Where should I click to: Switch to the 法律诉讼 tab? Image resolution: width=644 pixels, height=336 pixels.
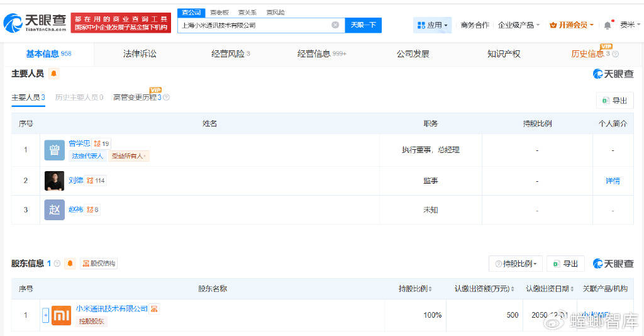point(140,54)
